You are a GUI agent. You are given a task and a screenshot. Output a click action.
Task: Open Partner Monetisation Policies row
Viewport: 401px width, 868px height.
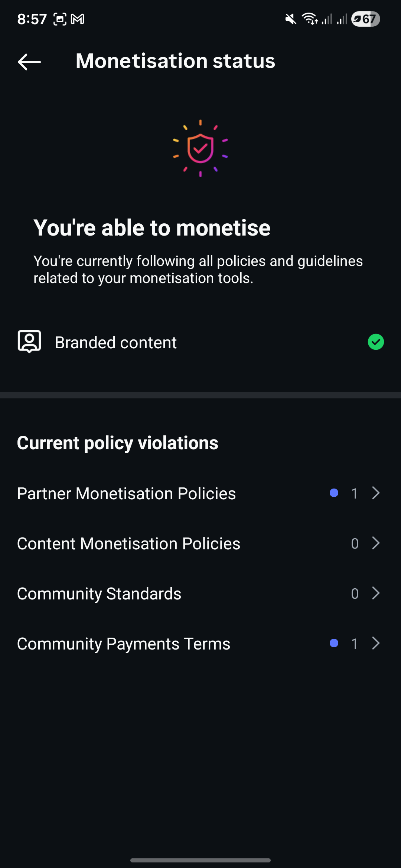pyautogui.click(x=126, y=494)
